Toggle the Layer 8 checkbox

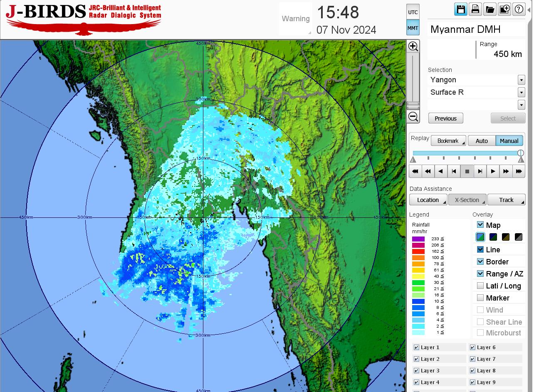pyautogui.click(x=472, y=371)
